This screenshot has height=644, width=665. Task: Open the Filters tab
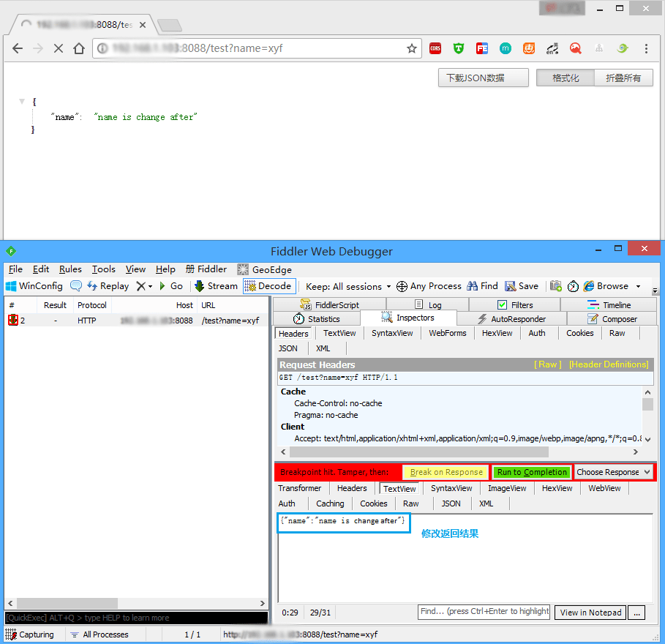515,304
